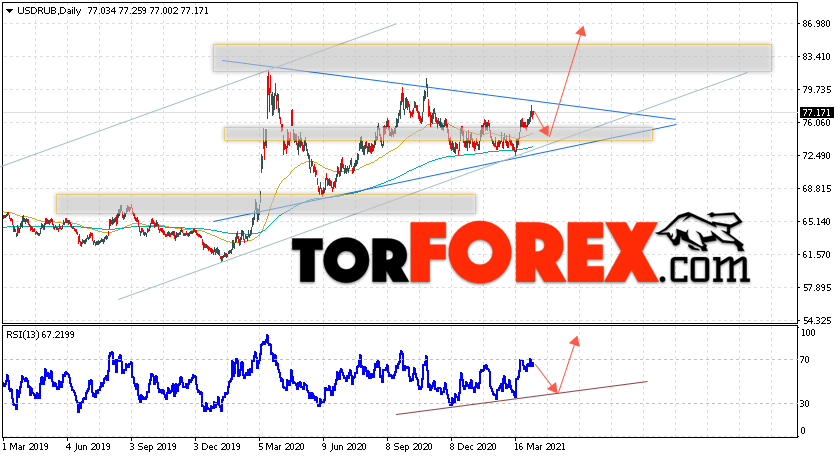Select price level 65.140 on scale
Viewport: 838px width, 458px height.
(816, 222)
